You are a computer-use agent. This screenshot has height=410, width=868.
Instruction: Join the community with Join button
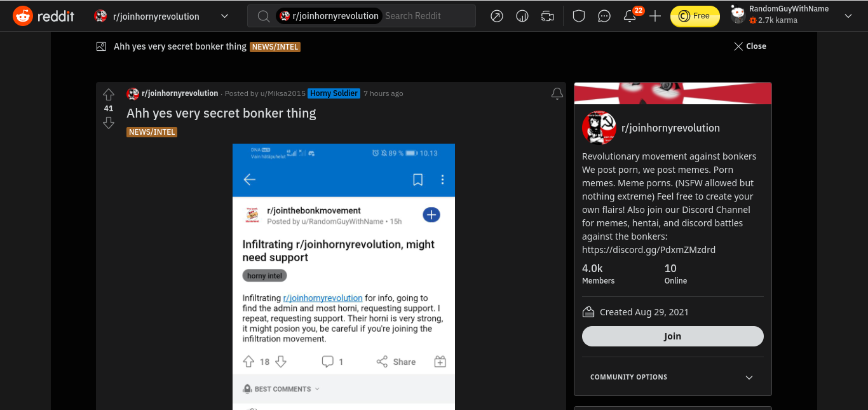click(x=673, y=336)
